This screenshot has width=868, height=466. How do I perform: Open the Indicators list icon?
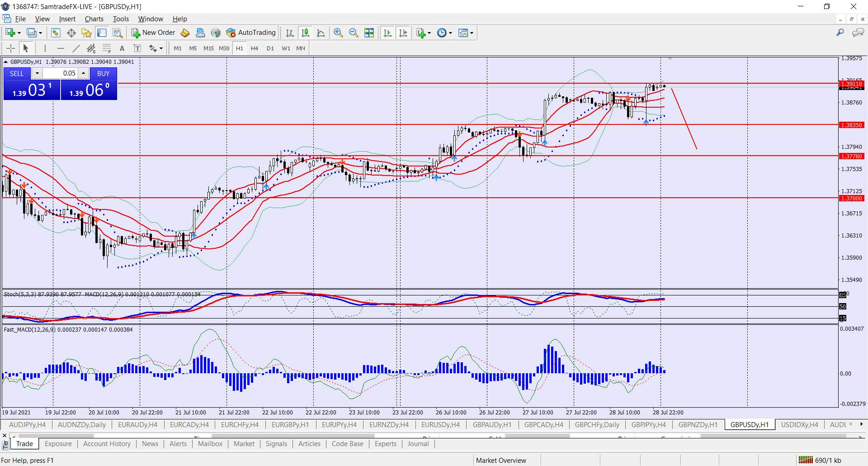tap(420, 33)
